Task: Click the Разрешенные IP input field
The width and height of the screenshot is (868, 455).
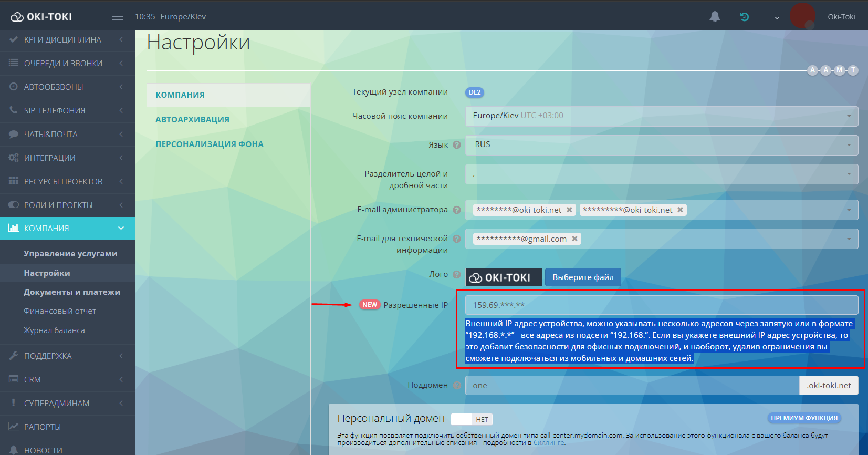Action: pos(662,305)
